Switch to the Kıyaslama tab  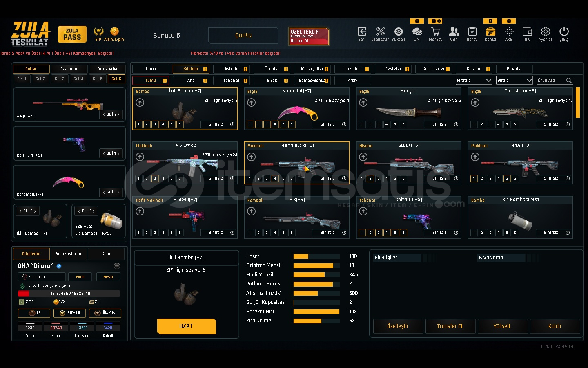pos(502,258)
